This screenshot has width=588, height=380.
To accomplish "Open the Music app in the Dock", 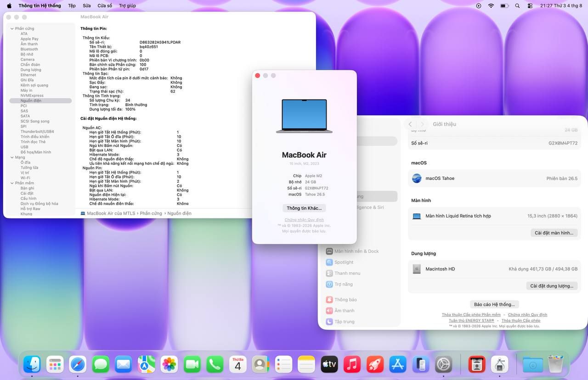I will tap(352, 364).
